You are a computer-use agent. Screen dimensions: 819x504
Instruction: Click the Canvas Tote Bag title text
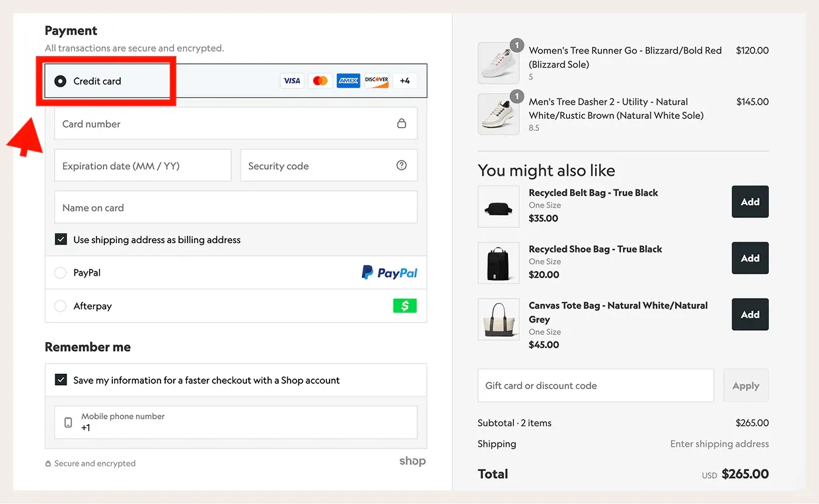618,312
